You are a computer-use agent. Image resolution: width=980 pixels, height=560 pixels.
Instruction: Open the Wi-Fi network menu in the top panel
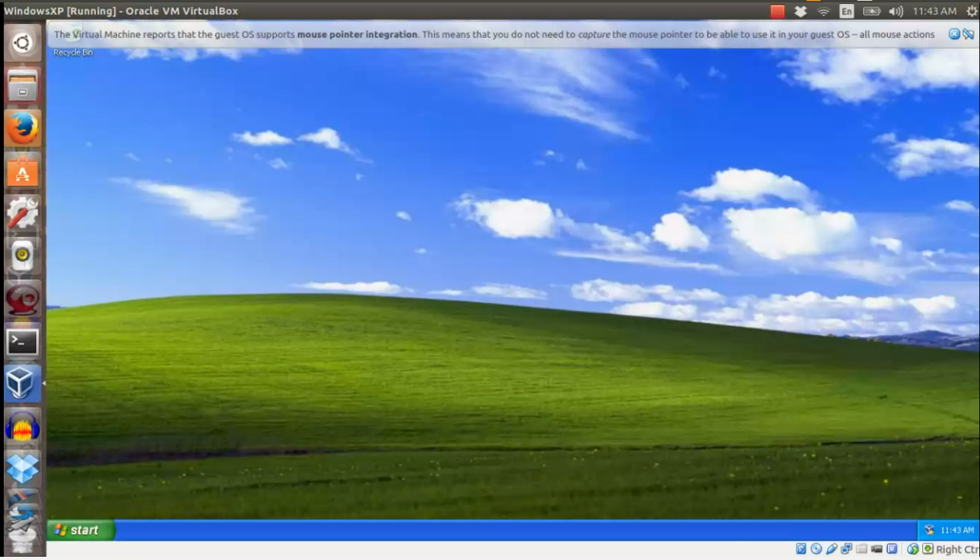(x=823, y=11)
